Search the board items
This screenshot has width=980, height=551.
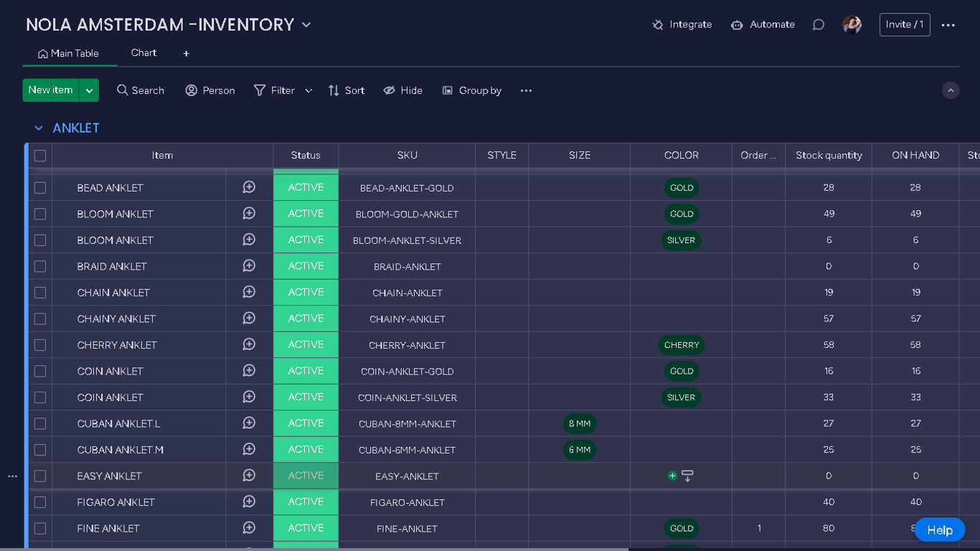(x=141, y=90)
